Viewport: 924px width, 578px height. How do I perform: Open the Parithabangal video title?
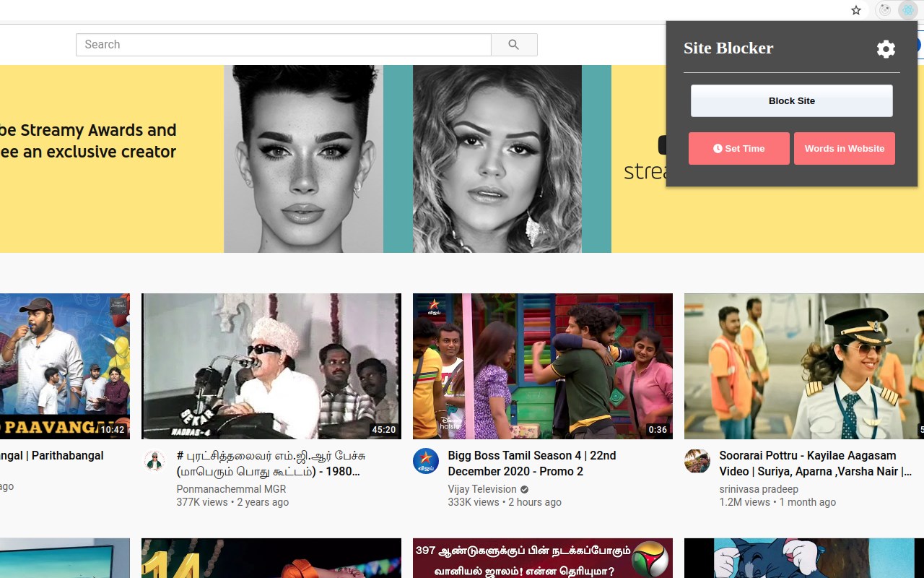52,456
